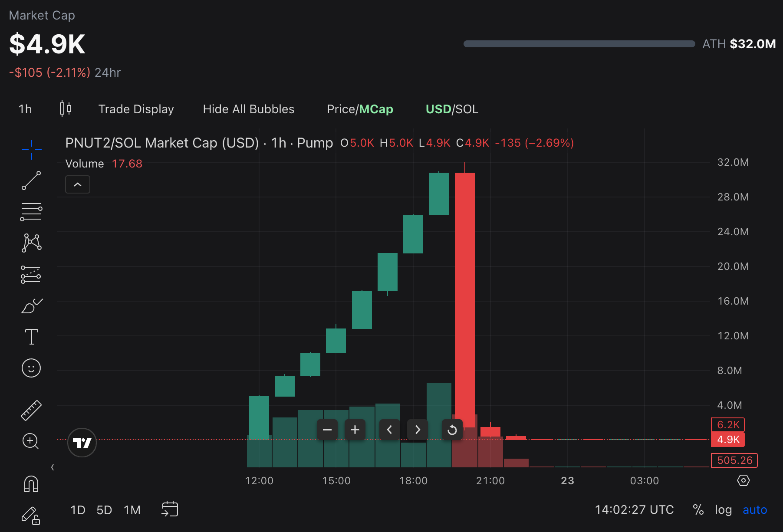Open the Fibonacci retracement tool
Image resolution: width=783 pixels, height=532 pixels.
pos(31,212)
